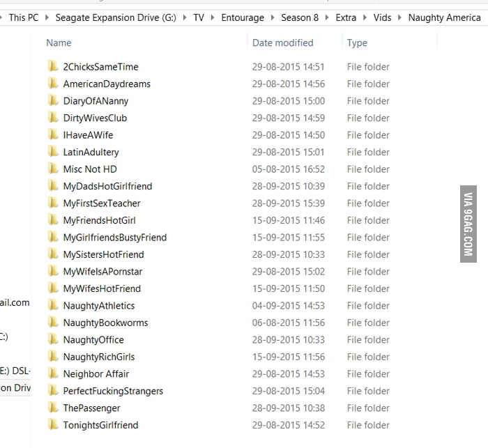
Task: Jump to the Vids breadcrumb segment
Action: [383, 17]
